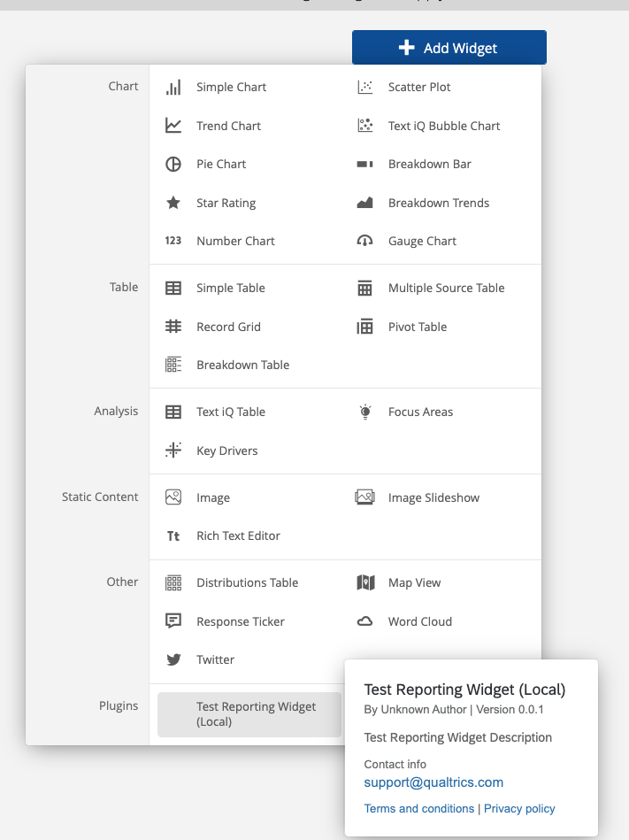This screenshot has width=629, height=840.
Task: Click the Image widget icon
Action: tap(173, 497)
